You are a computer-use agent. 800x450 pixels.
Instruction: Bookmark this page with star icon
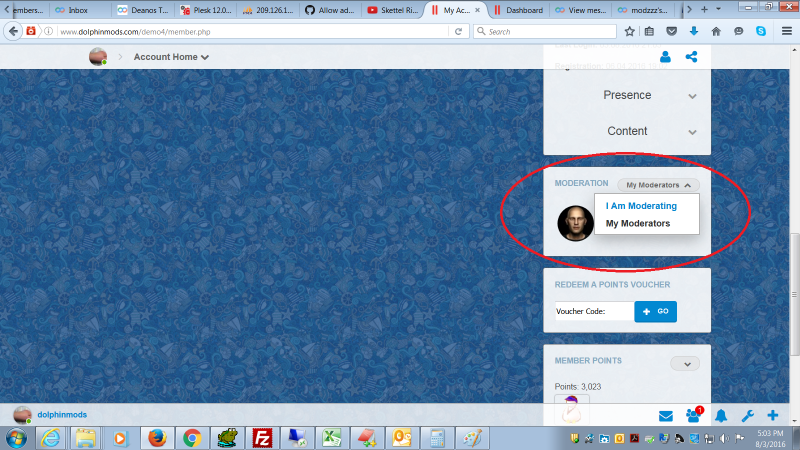[x=630, y=32]
